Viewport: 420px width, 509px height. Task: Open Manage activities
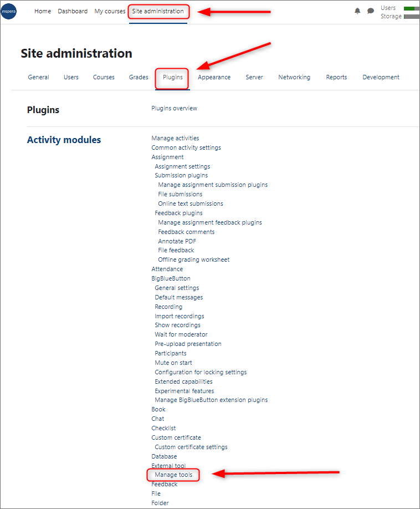point(176,138)
